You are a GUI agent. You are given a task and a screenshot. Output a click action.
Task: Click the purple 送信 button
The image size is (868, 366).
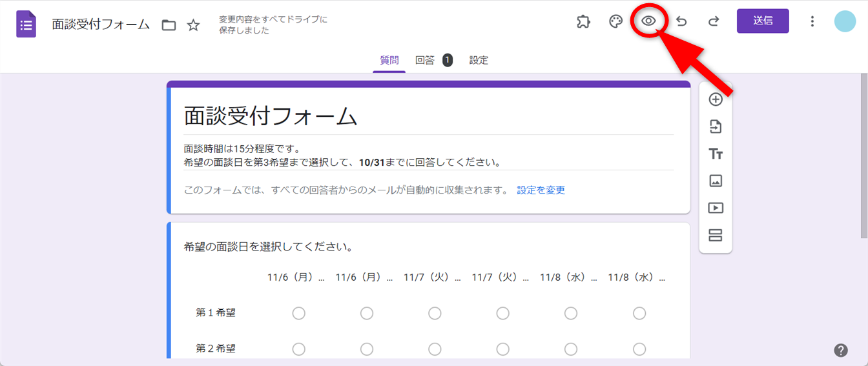(x=763, y=21)
